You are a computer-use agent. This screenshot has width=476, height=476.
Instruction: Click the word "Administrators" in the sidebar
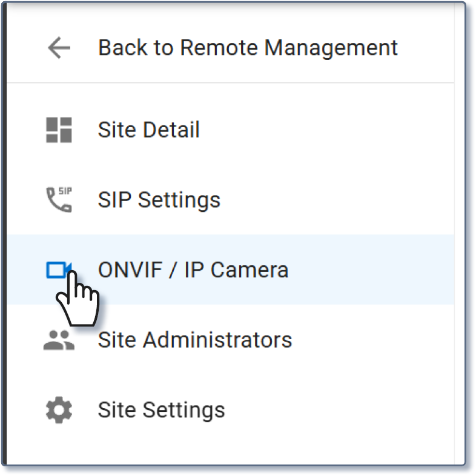click(217, 340)
